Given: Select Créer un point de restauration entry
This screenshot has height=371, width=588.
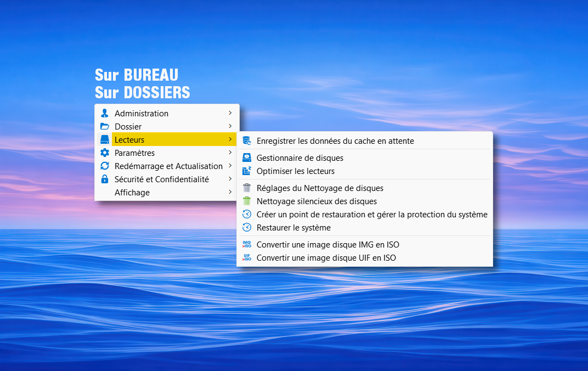Looking at the screenshot, I should pos(371,215).
